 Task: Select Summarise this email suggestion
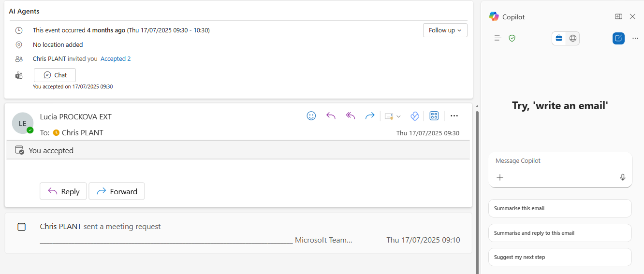click(x=560, y=208)
